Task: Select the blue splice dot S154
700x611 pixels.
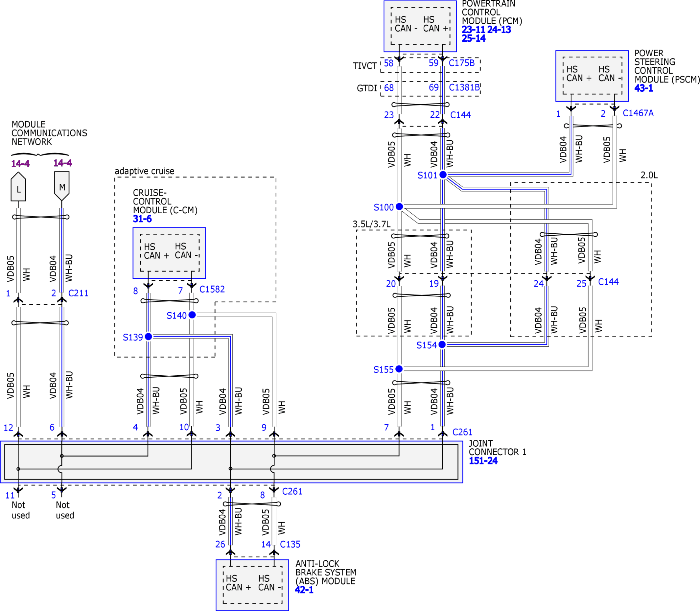Action: pyautogui.click(x=442, y=344)
